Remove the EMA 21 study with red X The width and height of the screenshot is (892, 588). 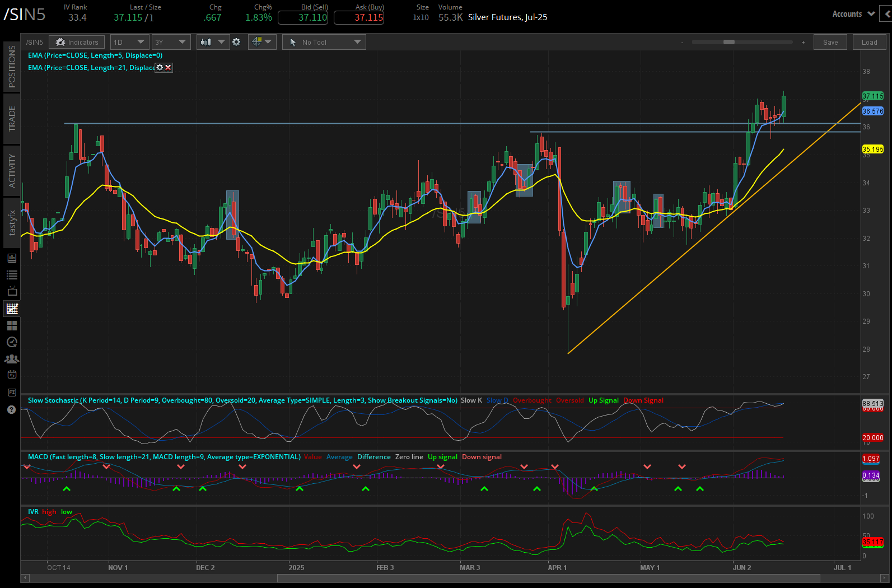[x=168, y=68]
